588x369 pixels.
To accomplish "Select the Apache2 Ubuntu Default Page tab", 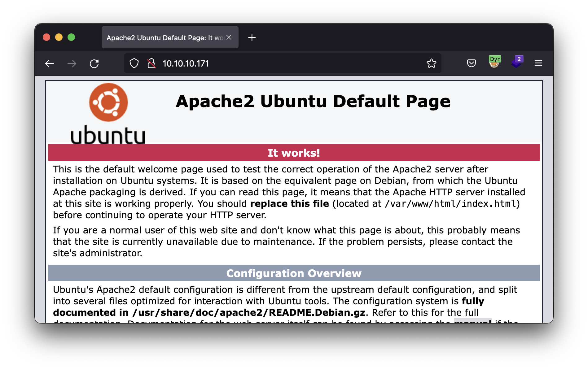I will [x=164, y=38].
